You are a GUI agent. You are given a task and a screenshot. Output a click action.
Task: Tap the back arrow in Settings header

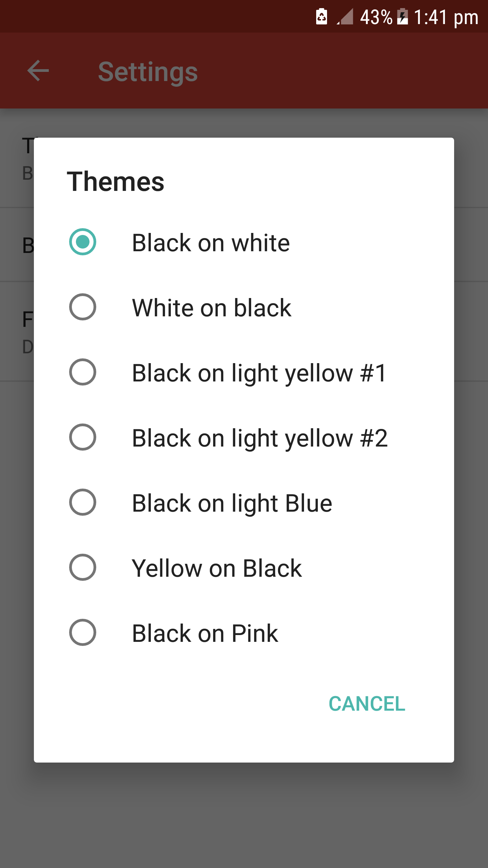[x=38, y=71]
